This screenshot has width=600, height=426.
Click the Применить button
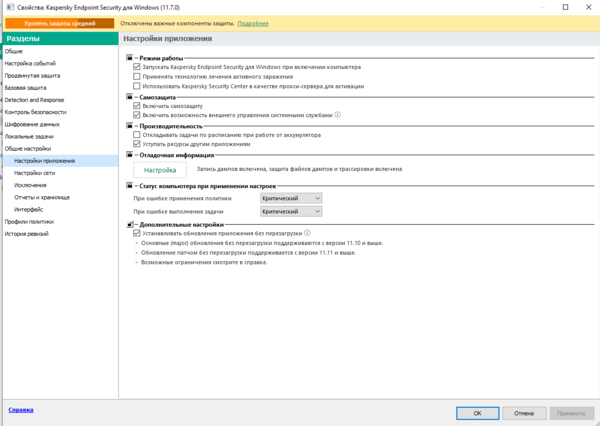[571, 413]
